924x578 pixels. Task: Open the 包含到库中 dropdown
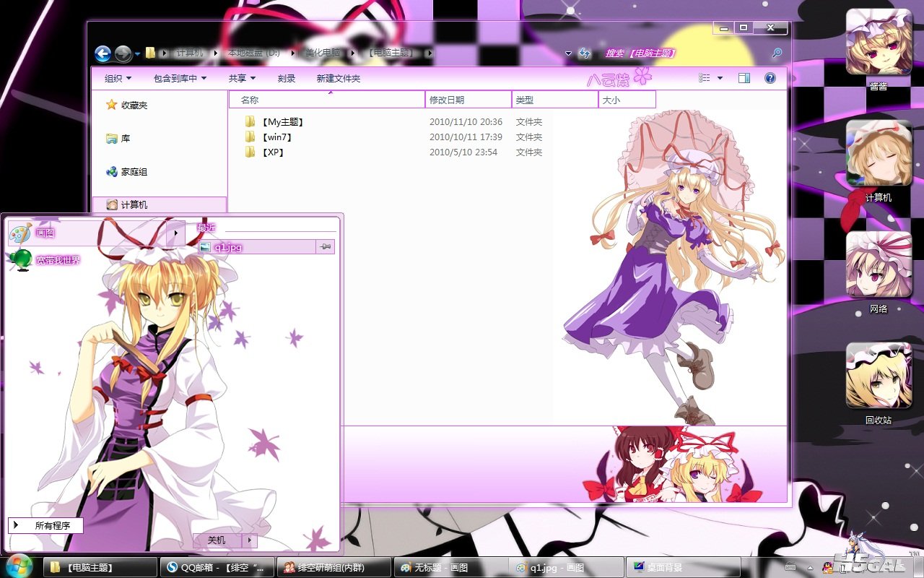(x=180, y=78)
